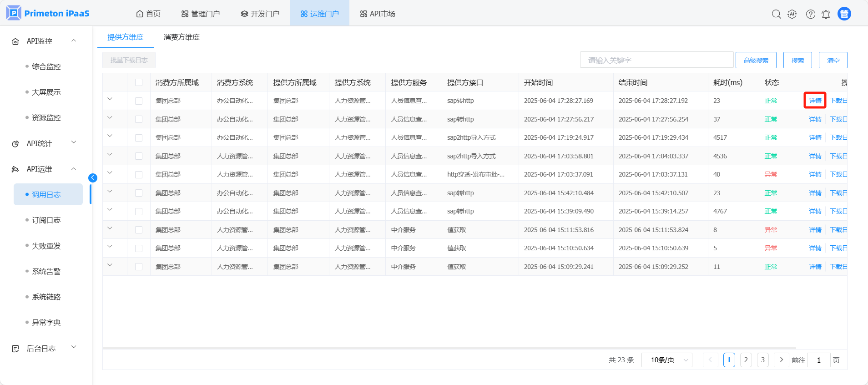Check the first row's checkbox
The width and height of the screenshot is (868, 385).
(x=139, y=101)
